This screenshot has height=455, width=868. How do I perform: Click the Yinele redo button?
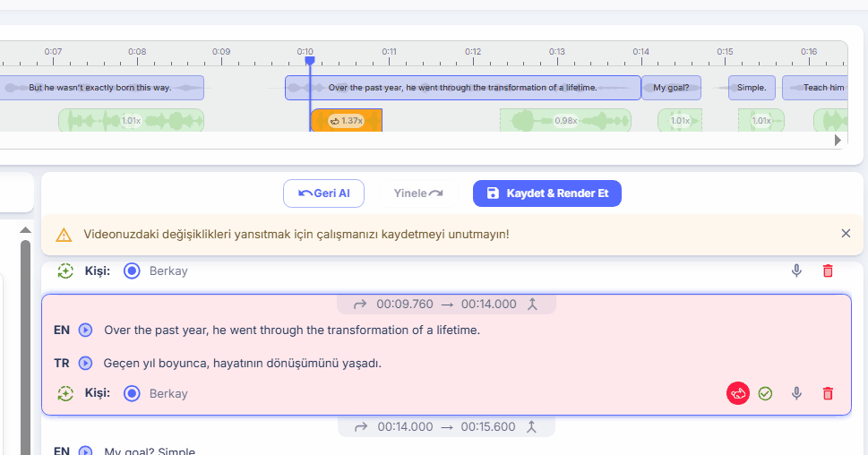pos(418,193)
